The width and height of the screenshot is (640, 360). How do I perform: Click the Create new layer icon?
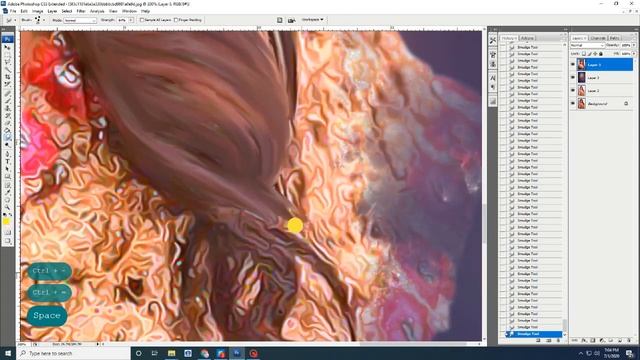coord(620,340)
